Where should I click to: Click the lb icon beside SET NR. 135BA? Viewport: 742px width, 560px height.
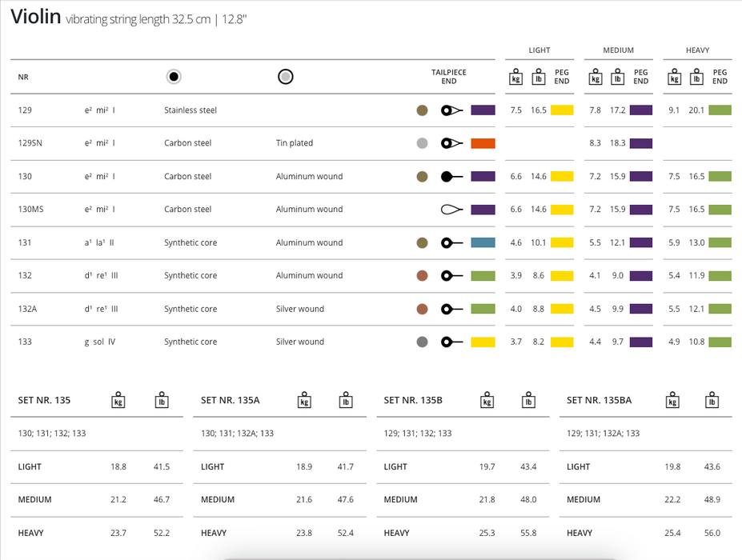pos(712,400)
